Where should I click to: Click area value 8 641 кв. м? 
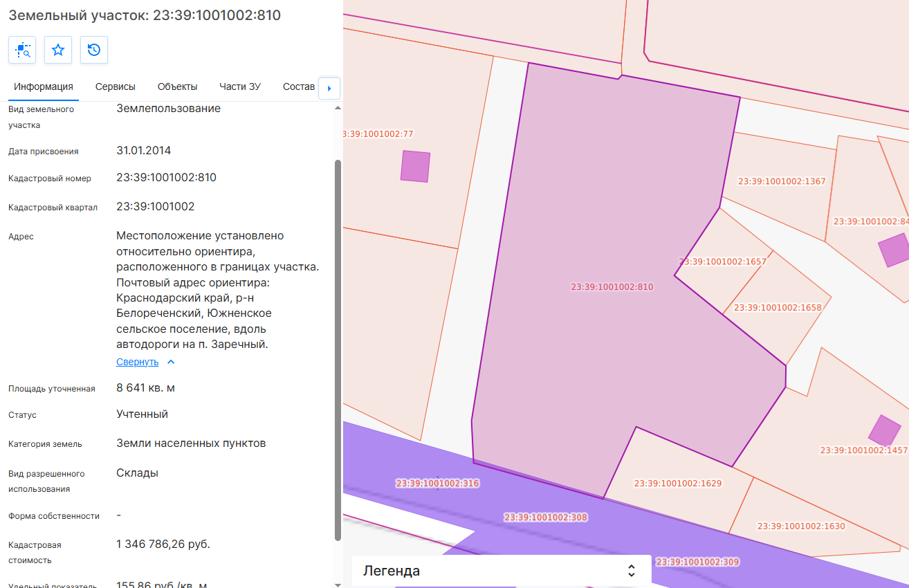(146, 387)
